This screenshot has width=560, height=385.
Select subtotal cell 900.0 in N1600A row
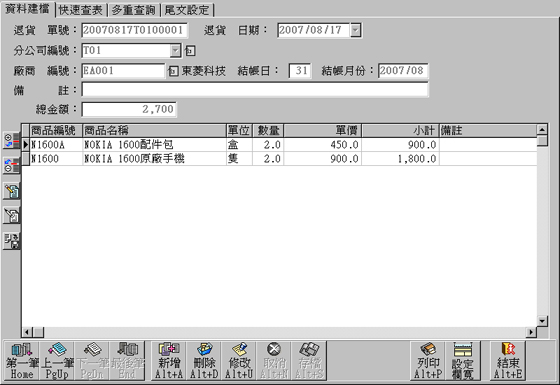coord(400,145)
